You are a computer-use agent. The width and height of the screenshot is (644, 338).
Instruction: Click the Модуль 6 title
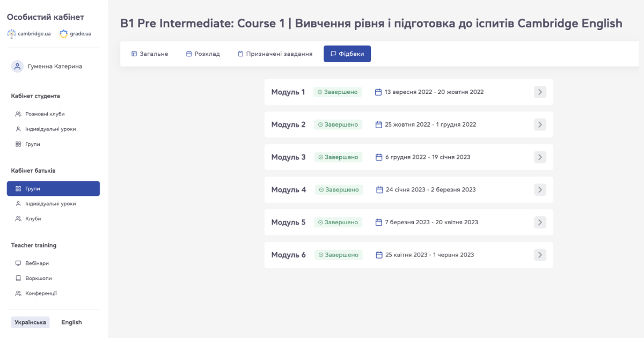tap(288, 255)
